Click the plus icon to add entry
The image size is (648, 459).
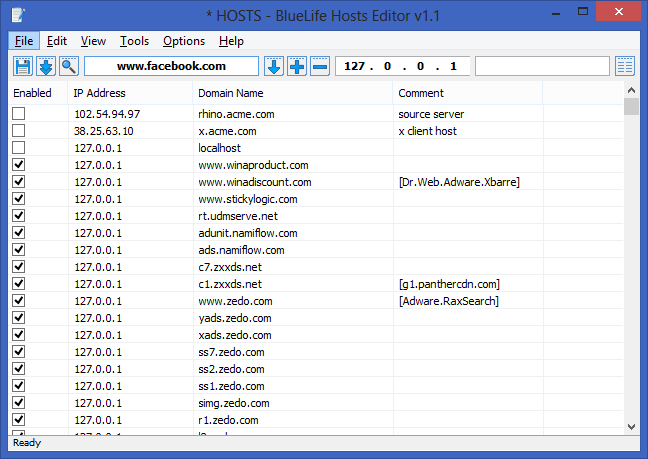point(297,66)
